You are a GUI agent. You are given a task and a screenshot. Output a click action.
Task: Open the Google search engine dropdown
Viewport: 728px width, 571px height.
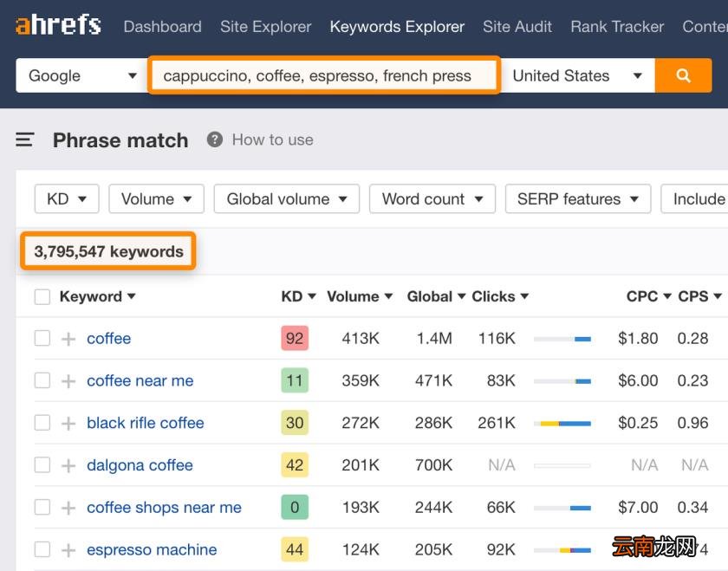[x=82, y=75]
